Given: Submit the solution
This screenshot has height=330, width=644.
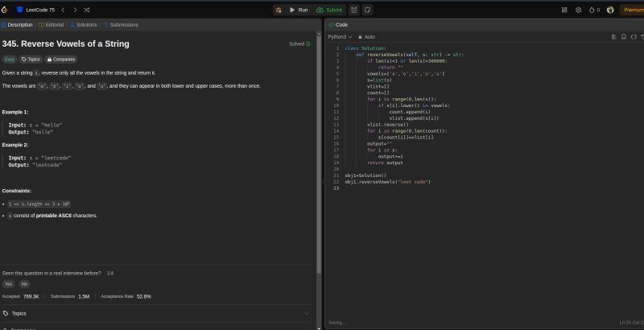Looking at the screenshot, I should coord(329,10).
